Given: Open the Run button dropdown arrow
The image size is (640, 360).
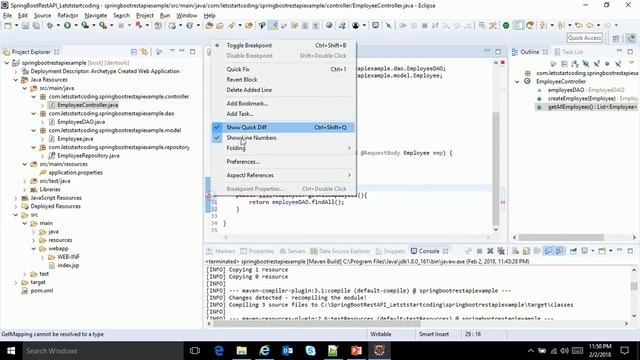Looking at the screenshot, I should (76, 26).
